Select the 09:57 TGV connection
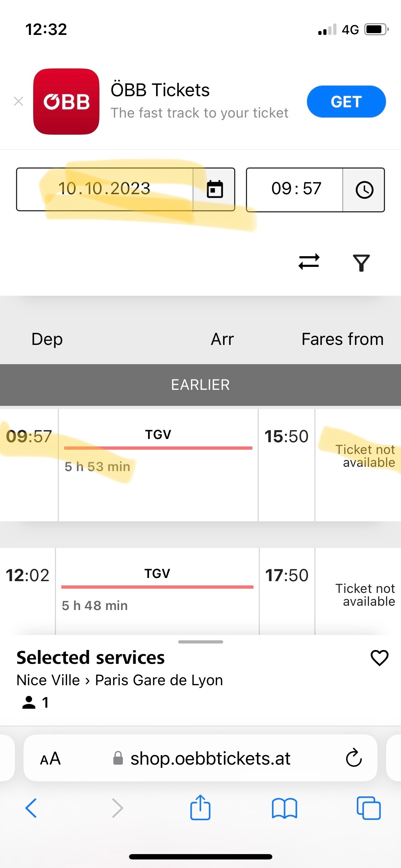401x868 pixels. pos(200,465)
